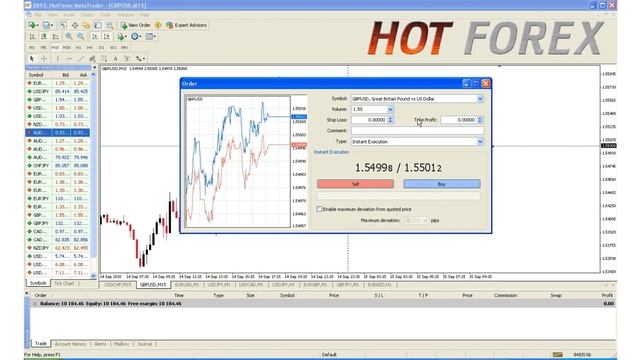Viewport: 640px width, 360px height.
Task: Click the red Sell button
Action: 355,184
